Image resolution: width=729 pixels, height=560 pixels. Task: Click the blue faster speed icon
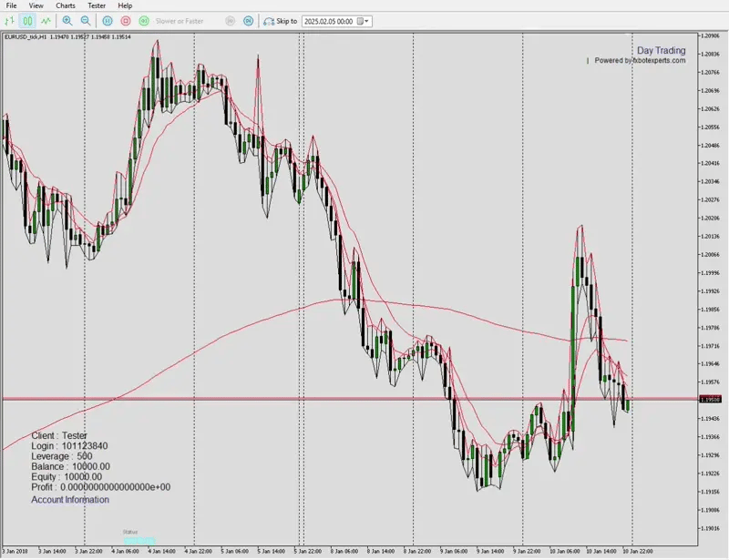pyautogui.click(x=248, y=21)
